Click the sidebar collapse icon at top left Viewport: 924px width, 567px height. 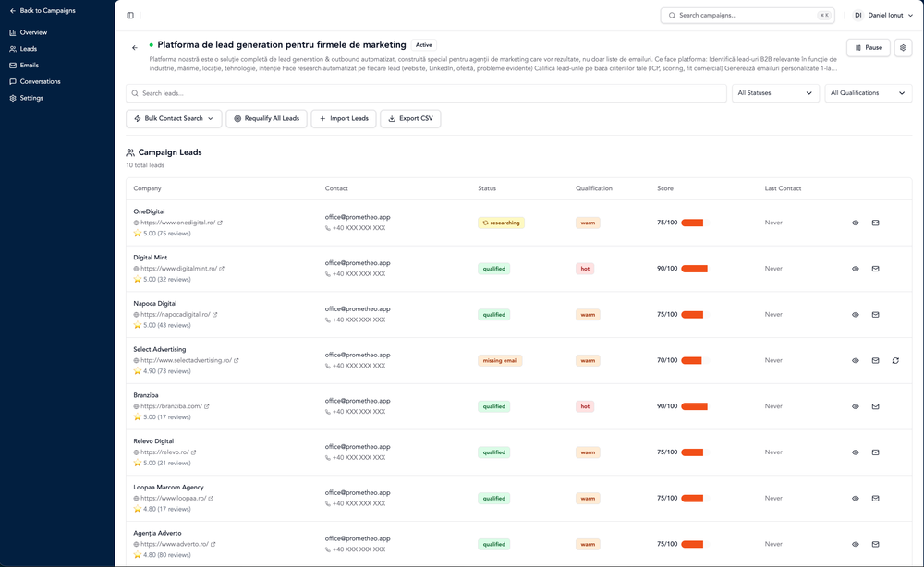tap(130, 15)
